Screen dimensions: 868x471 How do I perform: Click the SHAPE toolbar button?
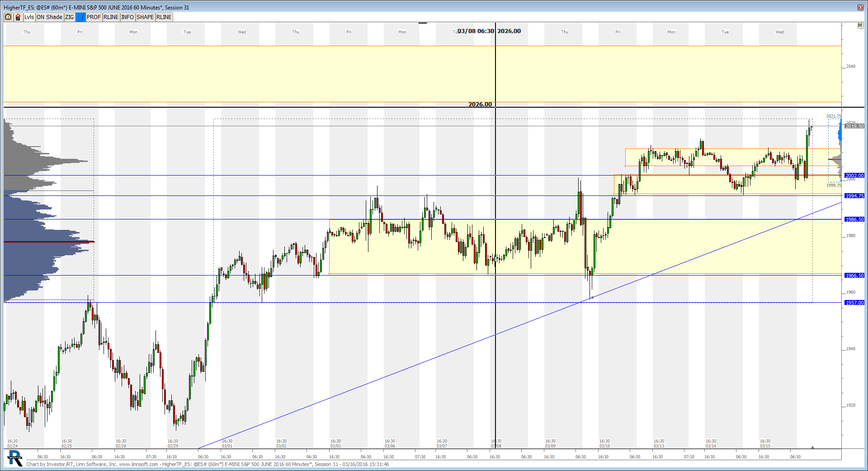click(145, 17)
